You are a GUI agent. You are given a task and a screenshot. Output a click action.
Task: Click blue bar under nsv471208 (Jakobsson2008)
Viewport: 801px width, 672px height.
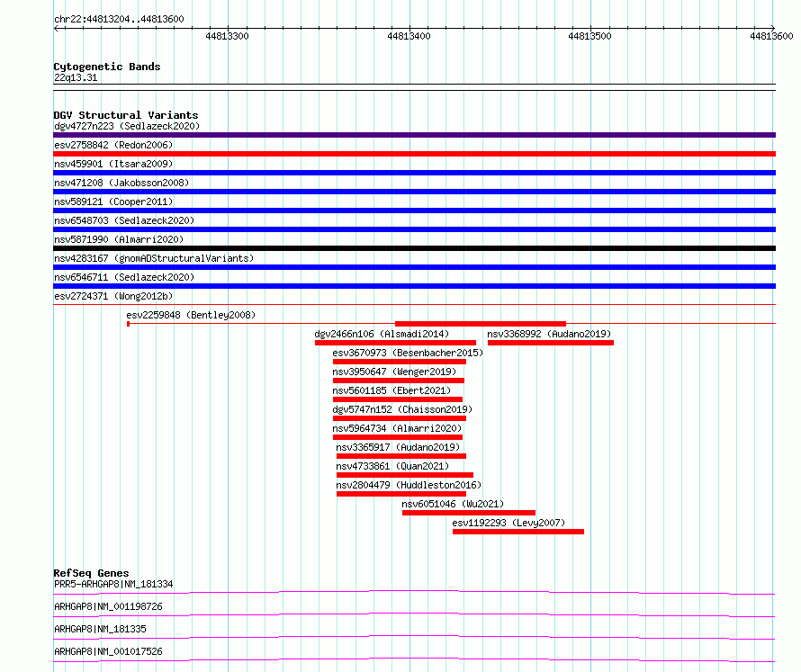(414, 192)
